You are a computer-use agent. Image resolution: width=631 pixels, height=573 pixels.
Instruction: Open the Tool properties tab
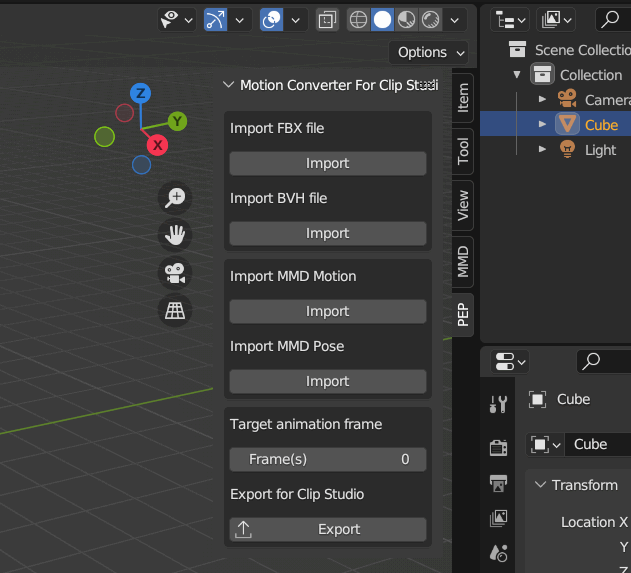[498, 404]
